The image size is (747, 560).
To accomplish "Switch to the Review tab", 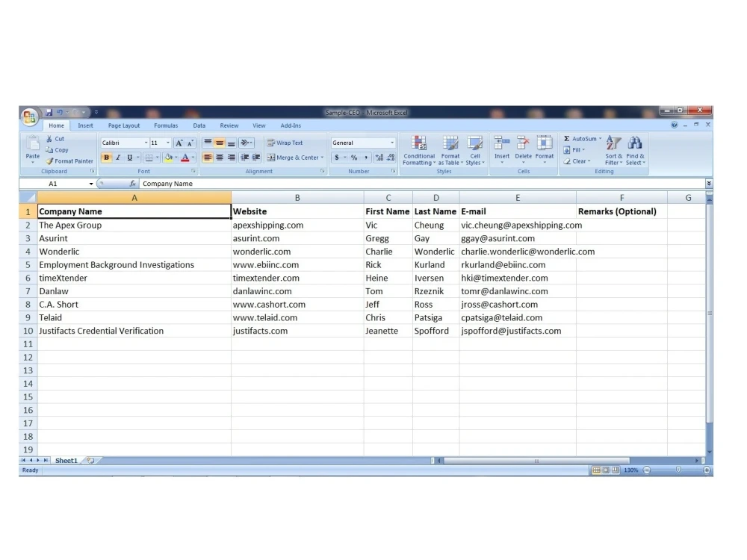I will 229,125.
